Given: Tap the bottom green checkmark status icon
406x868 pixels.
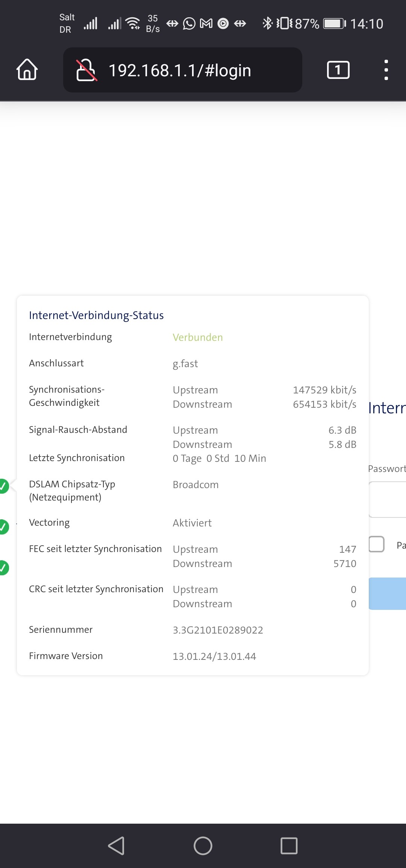Looking at the screenshot, I should [x=3, y=567].
